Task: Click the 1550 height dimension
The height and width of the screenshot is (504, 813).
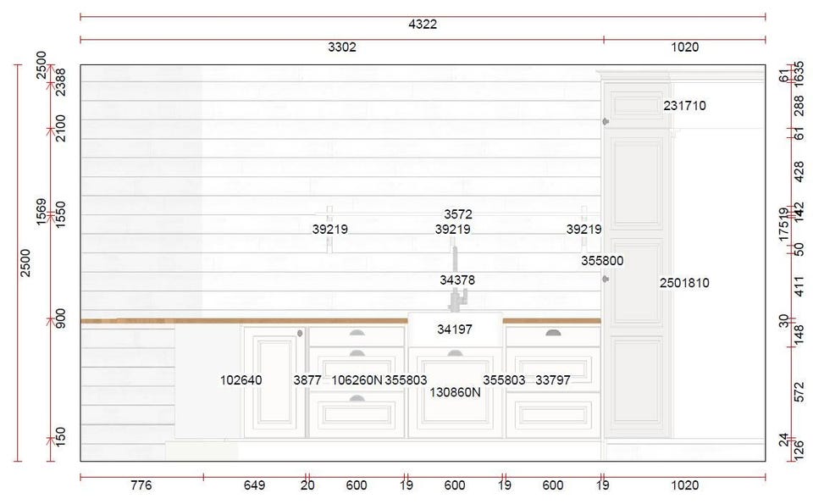Action: [61, 214]
